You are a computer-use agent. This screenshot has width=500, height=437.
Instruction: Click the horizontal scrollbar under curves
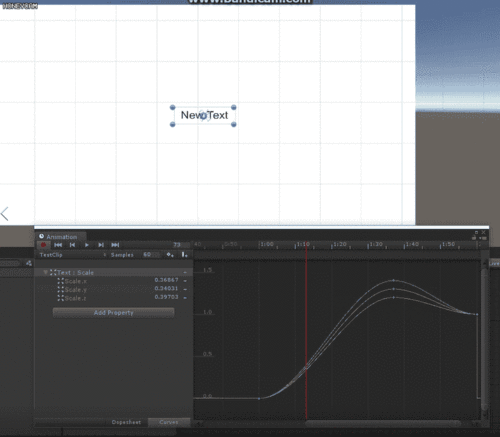tap(383, 423)
